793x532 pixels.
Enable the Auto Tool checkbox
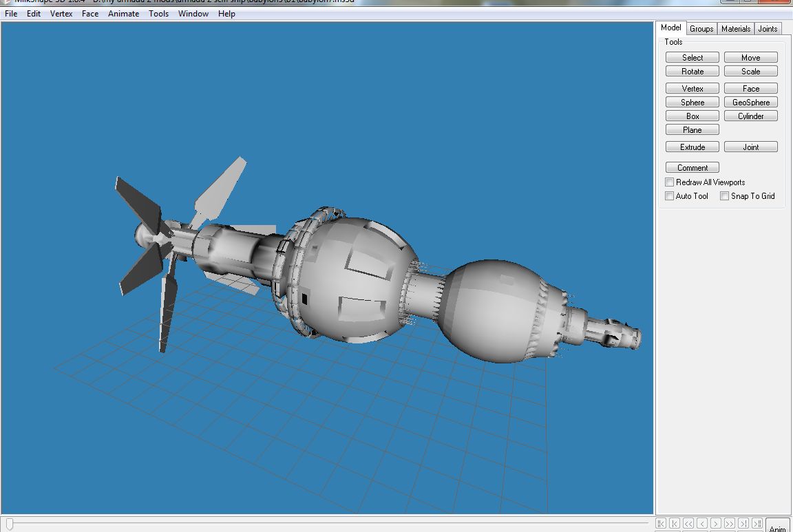pyautogui.click(x=670, y=195)
